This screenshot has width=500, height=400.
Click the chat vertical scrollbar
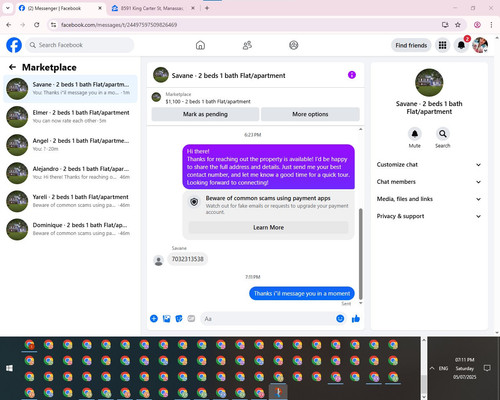tap(360, 253)
